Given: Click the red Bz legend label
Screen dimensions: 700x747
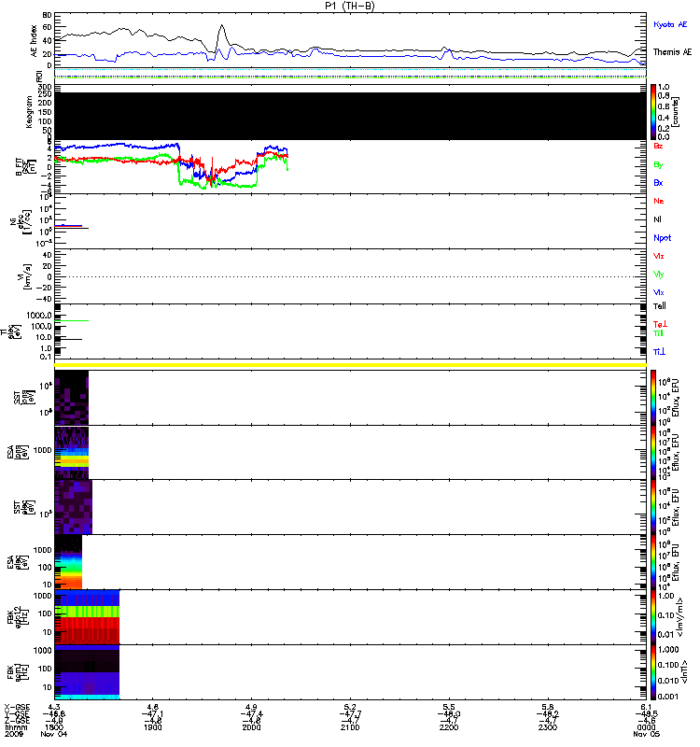Looking at the screenshot, I should (658, 147).
